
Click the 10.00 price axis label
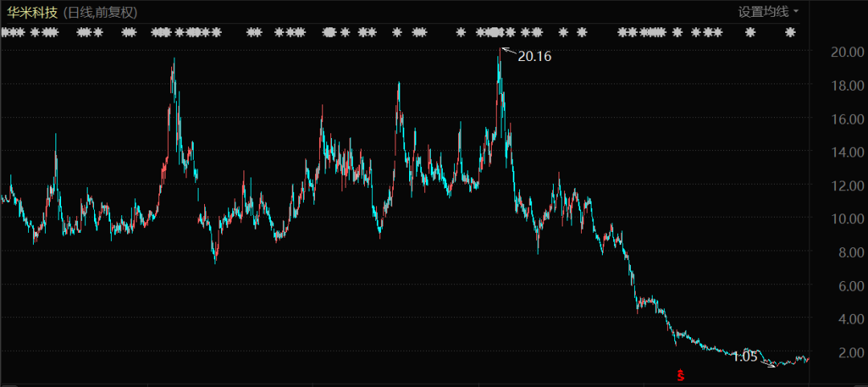click(x=847, y=219)
